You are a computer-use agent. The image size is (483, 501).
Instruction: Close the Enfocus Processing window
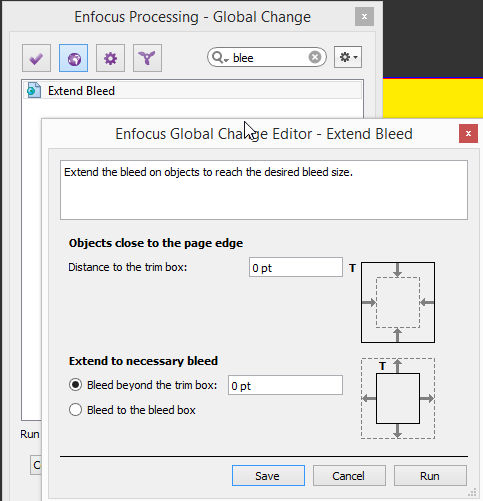point(364,17)
